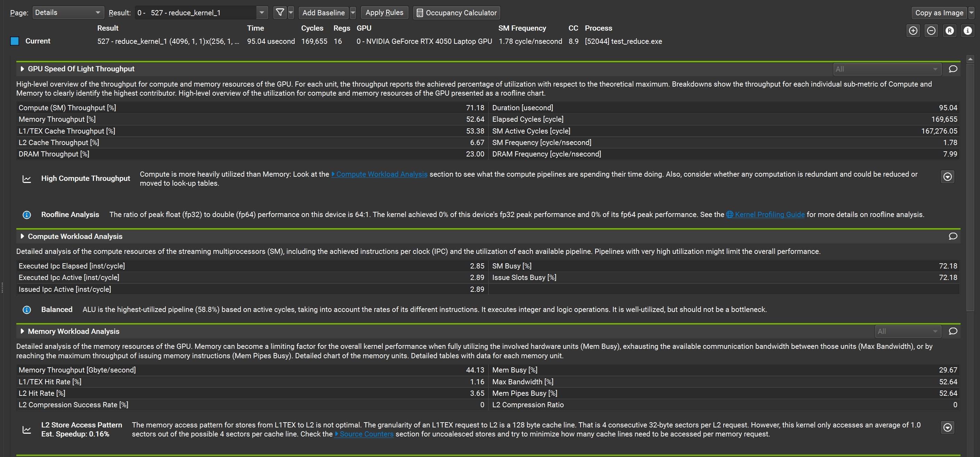Open the Occupancy Calculator
The image size is (980, 457).
tap(456, 13)
